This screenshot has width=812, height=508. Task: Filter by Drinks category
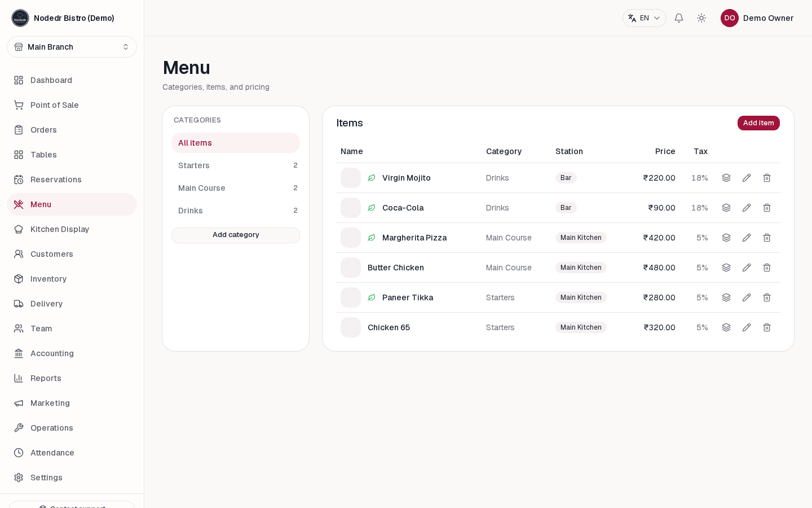click(x=236, y=211)
